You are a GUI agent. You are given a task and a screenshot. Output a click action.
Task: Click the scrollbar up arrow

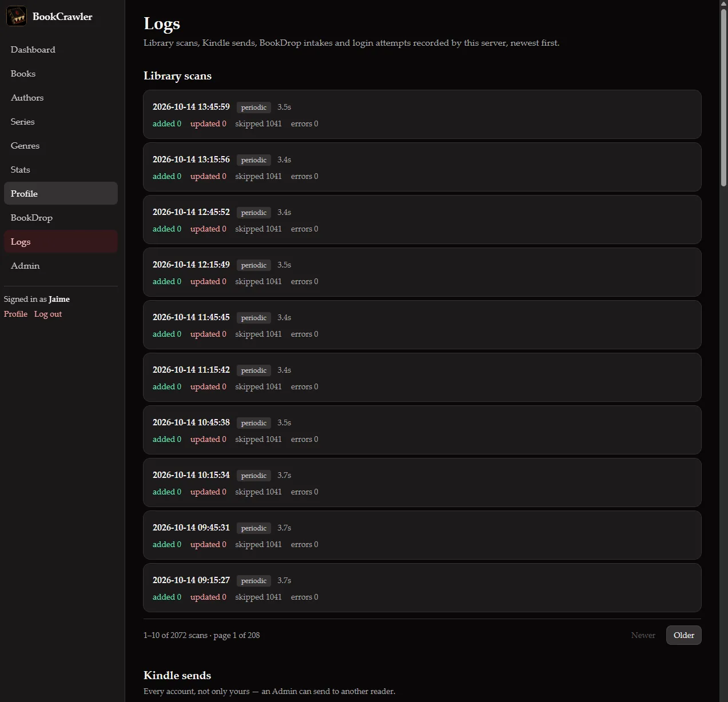tap(723, 3)
